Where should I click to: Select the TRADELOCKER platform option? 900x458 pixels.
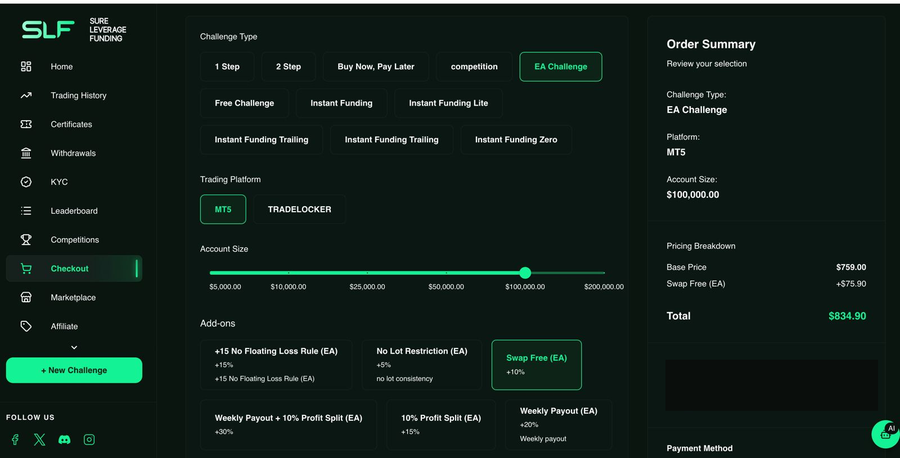(x=300, y=209)
